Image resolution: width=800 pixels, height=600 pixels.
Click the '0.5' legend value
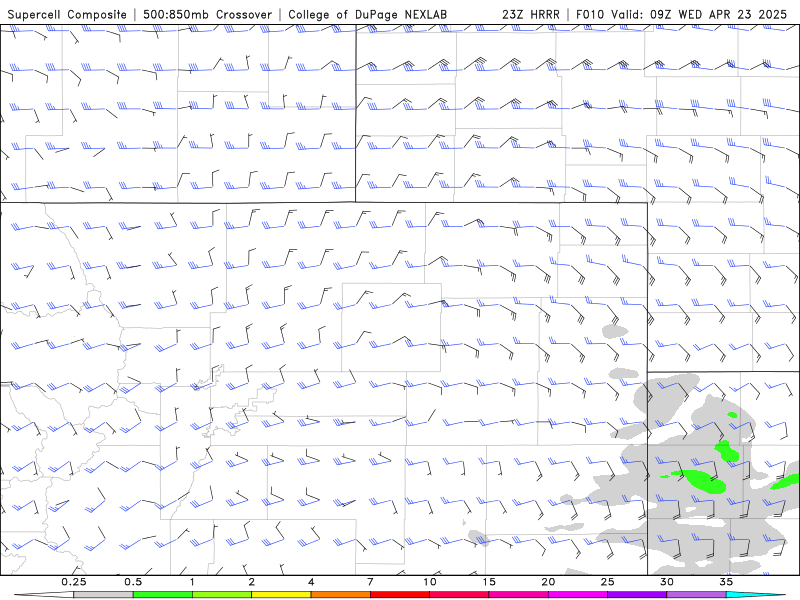133,582
